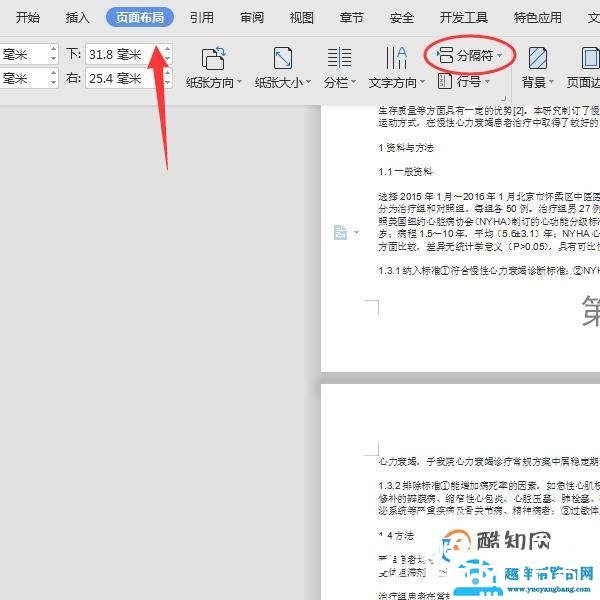Switch to the 插入 tab
The height and width of the screenshot is (600, 600).
pyautogui.click(x=77, y=17)
